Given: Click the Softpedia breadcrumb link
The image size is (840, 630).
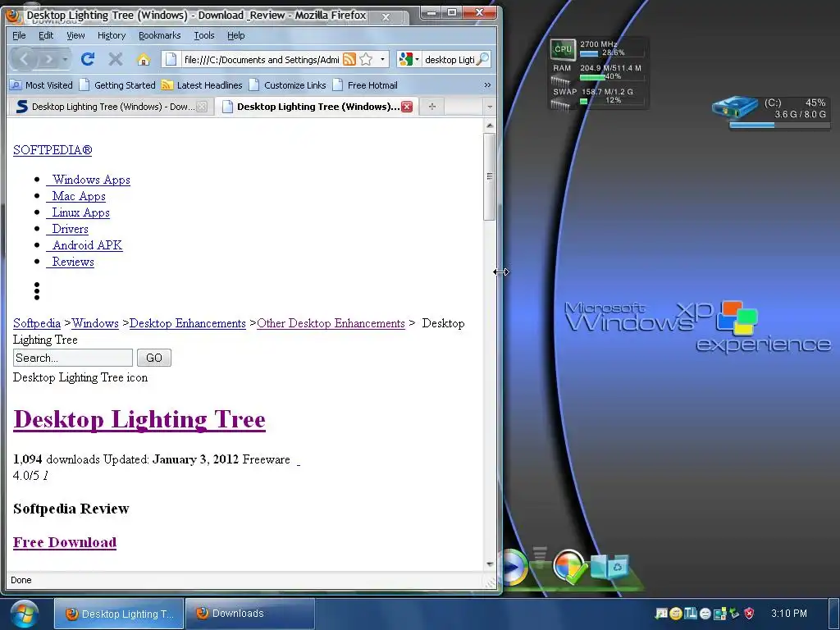Looking at the screenshot, I should (x=37, y=323).
